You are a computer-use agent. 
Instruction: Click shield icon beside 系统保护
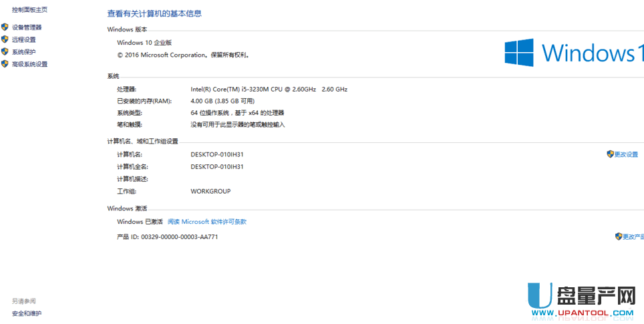point(5,51)
